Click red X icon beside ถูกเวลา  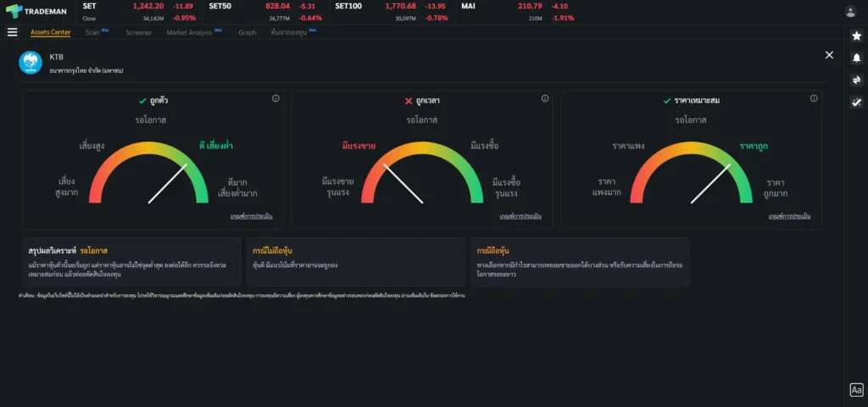point(409,101)
